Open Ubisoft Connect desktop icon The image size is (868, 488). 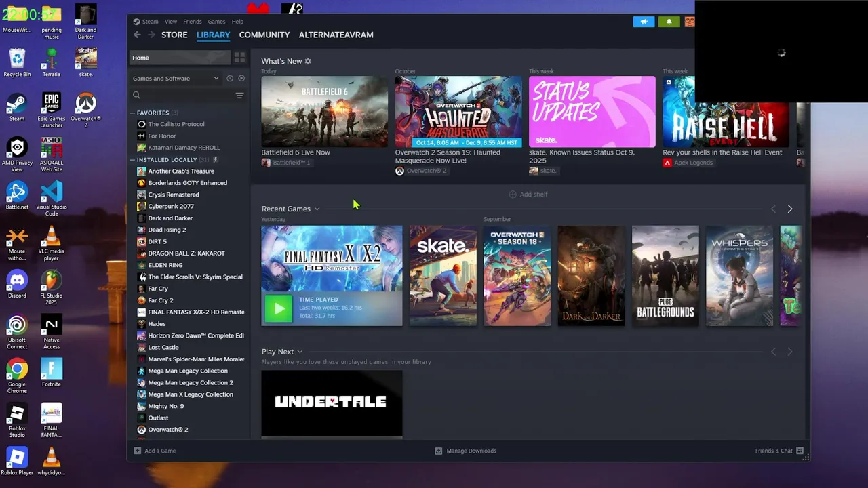pyautogui.click(x=17, y=332)
